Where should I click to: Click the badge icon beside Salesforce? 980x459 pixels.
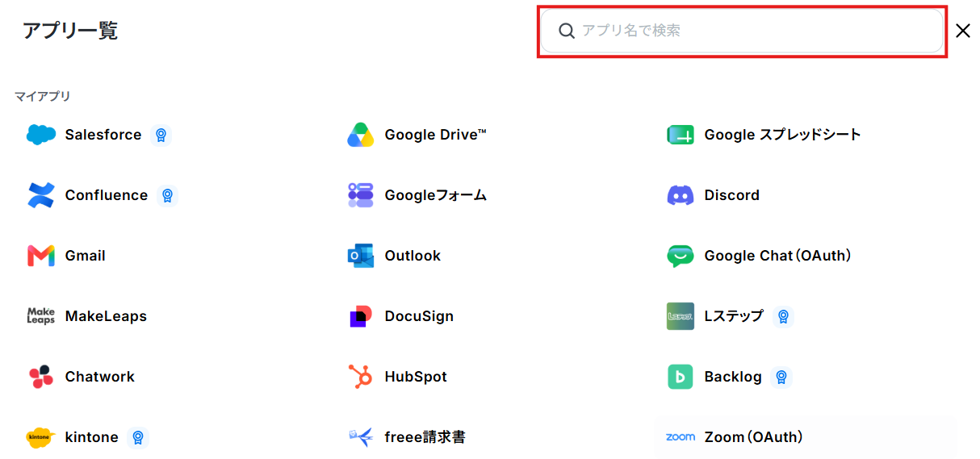(161, 135)
